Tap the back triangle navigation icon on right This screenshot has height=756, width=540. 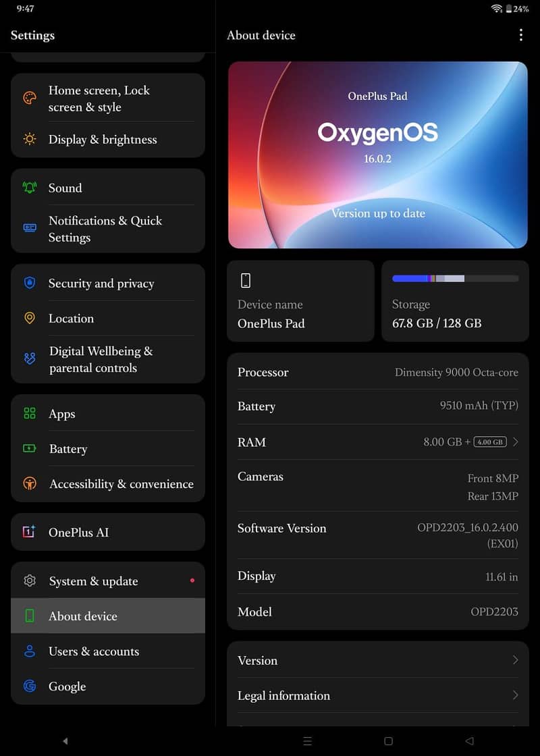click(469, 741)
